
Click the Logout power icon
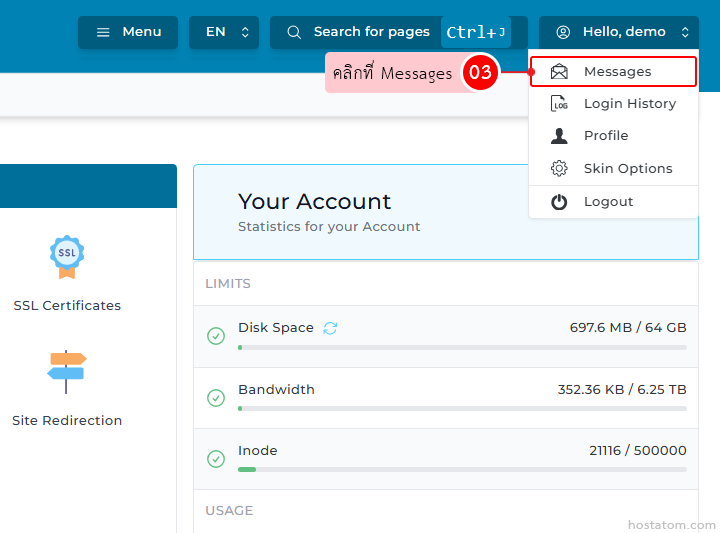tap(559, 202)
